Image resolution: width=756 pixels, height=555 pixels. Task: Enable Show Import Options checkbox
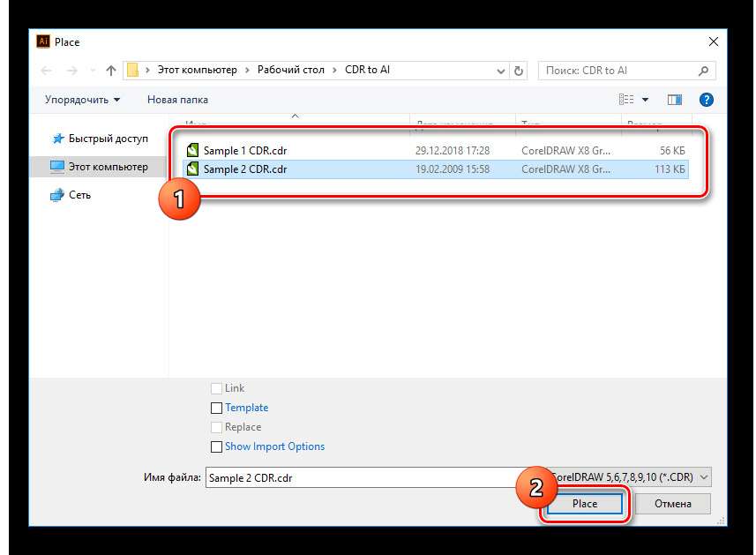tap(216, 447)
